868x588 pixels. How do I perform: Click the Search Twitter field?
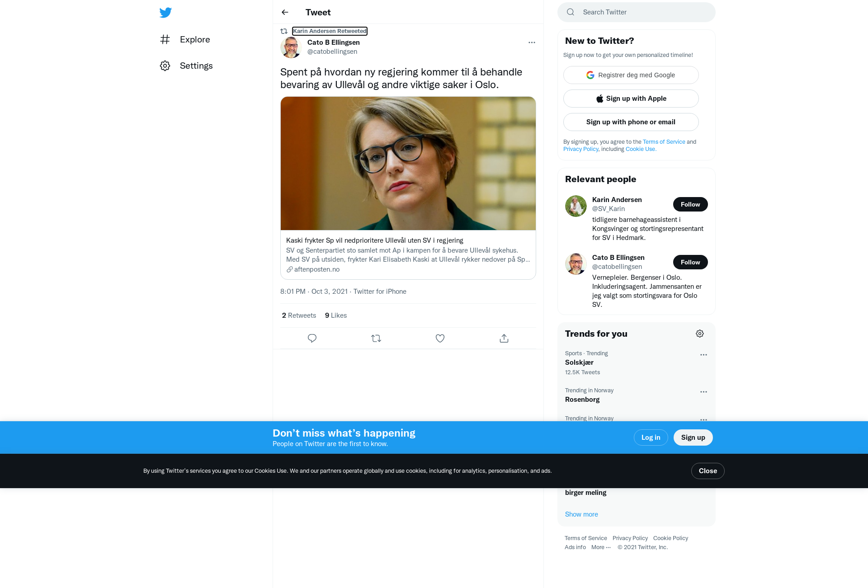tap(637, 12)
